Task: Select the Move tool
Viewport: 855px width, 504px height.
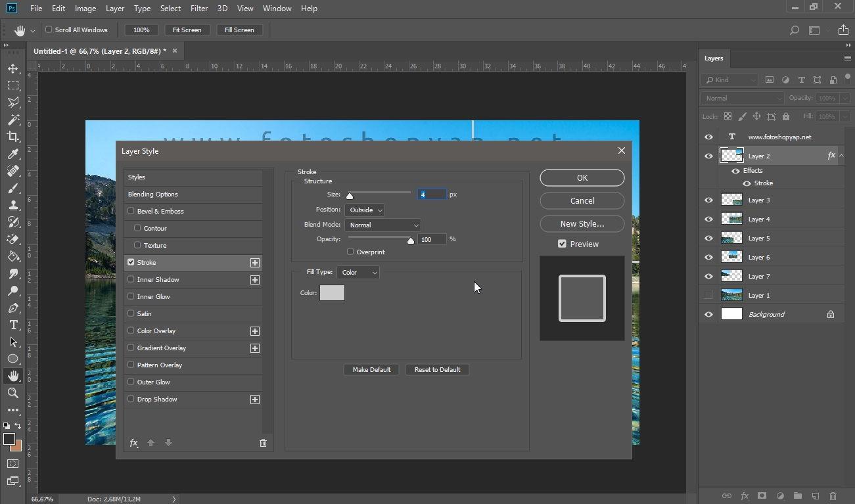Action: [x=13, y=68]
